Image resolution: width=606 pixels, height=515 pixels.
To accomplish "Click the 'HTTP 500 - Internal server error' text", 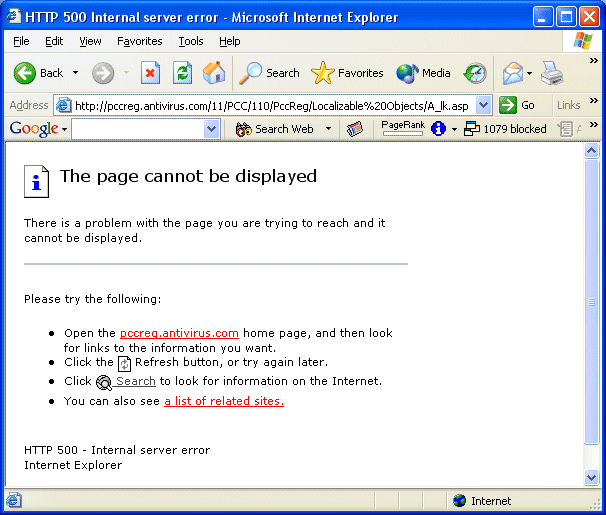I will [117, 450].
